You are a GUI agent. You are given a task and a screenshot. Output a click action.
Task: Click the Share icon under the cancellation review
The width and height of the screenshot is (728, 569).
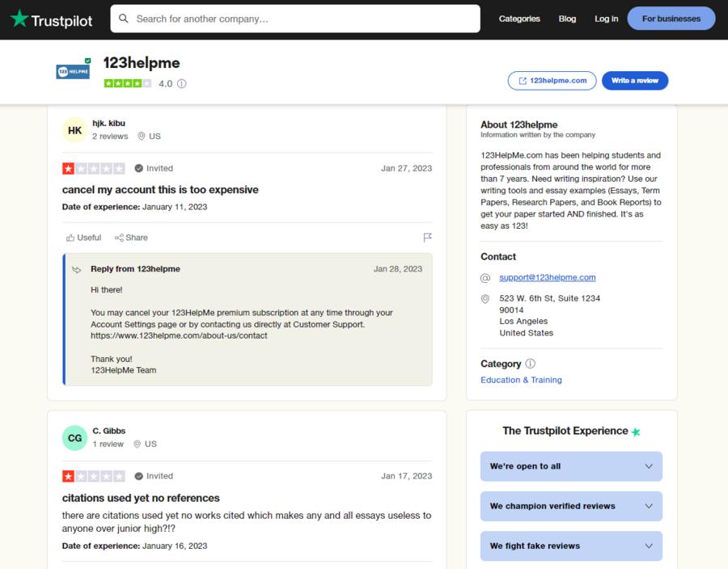[120, 237]
